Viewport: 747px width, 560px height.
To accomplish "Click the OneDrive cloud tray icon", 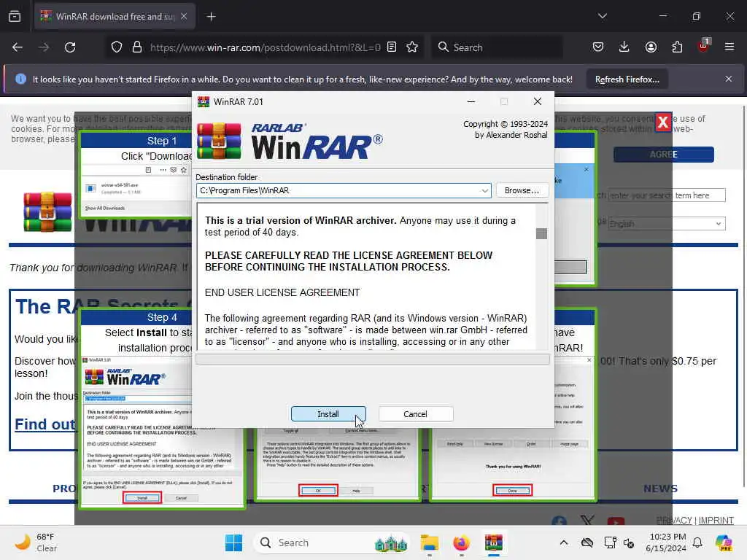I will click(x=587, y=542).
